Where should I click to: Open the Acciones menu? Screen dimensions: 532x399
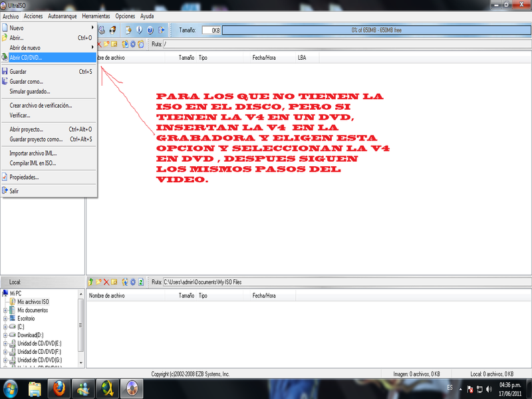33,16
